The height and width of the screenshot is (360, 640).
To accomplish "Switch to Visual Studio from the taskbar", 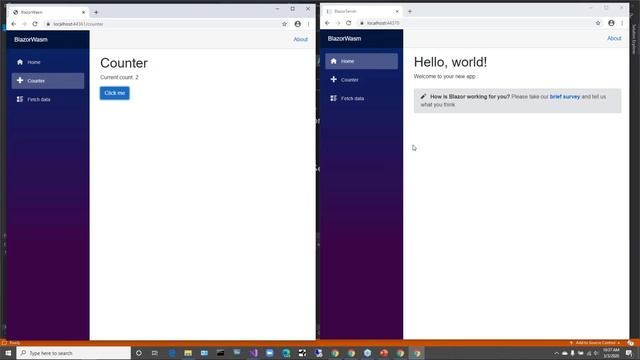I will pos(253,353).
